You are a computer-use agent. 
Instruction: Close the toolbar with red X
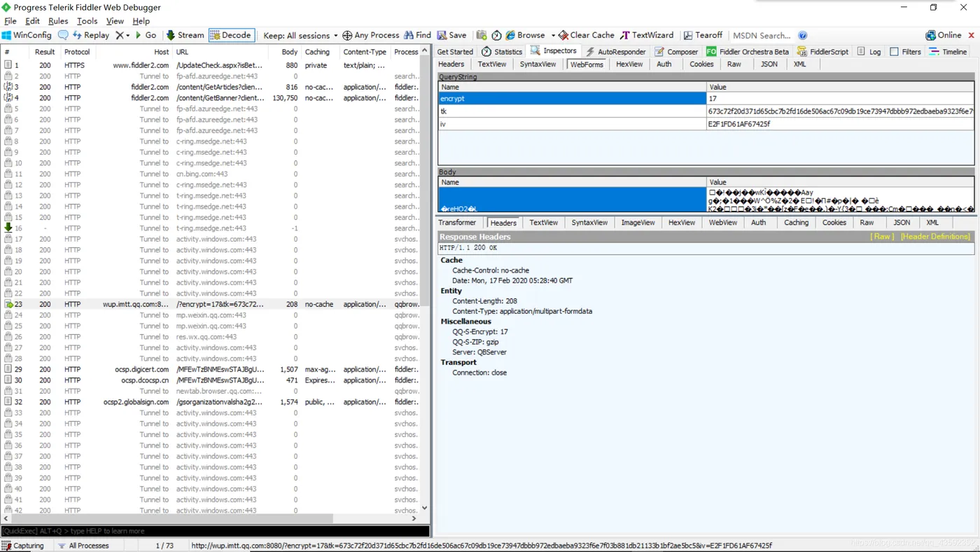pos(972,35)
